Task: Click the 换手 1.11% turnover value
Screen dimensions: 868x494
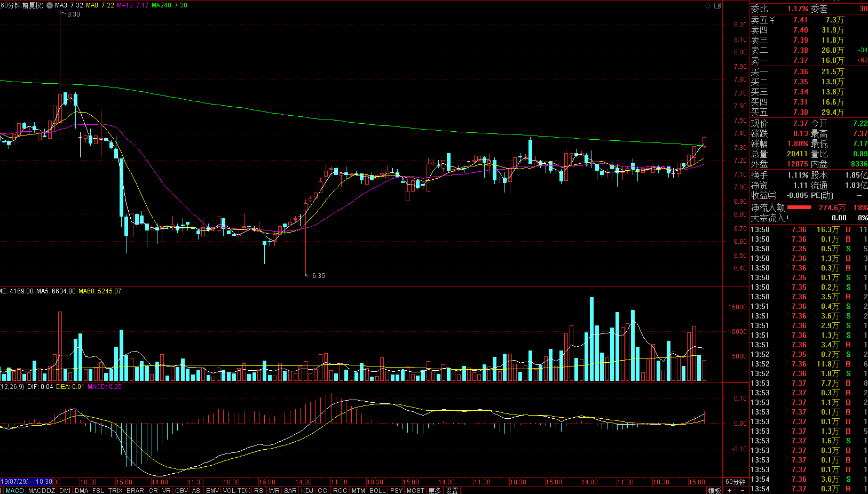Action: tap(798, 175)
